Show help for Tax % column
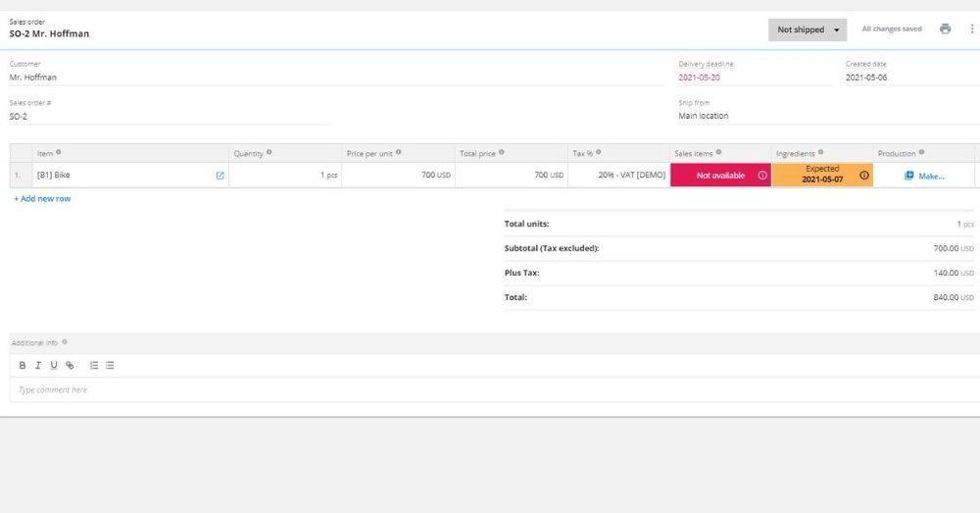This screenshot has height=513, width=980. point(599,152)
